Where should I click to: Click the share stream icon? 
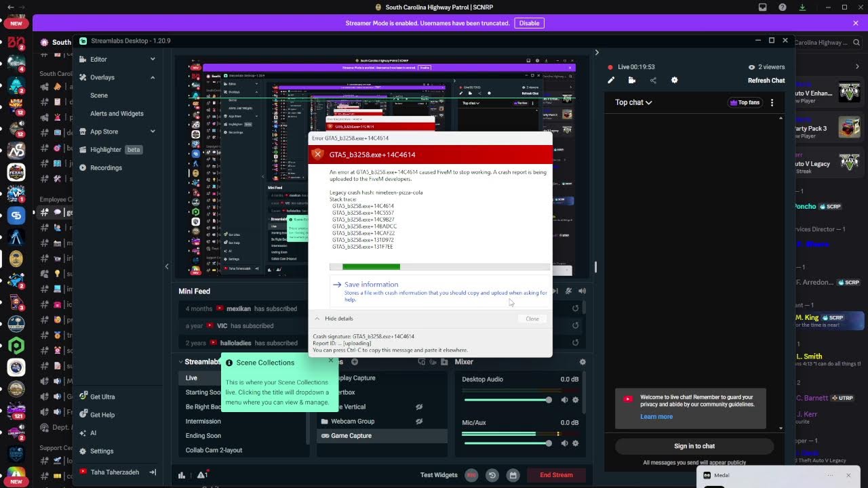653,80
